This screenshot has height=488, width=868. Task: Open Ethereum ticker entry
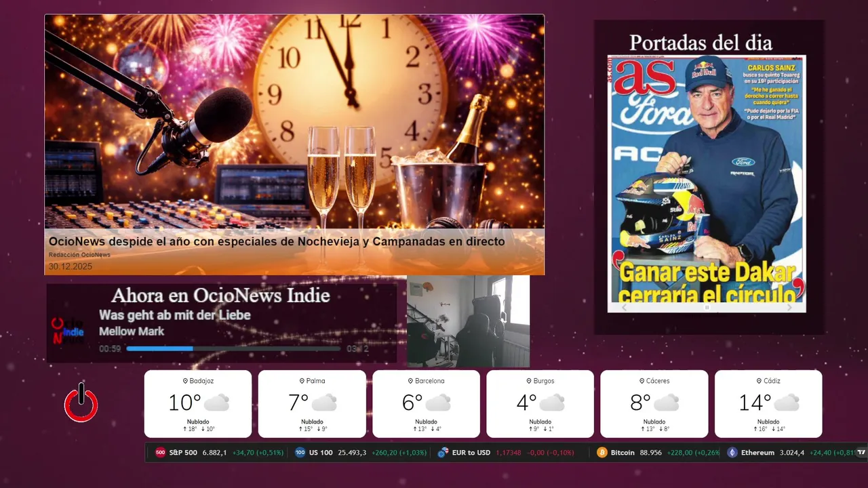[x=791, y=453]
